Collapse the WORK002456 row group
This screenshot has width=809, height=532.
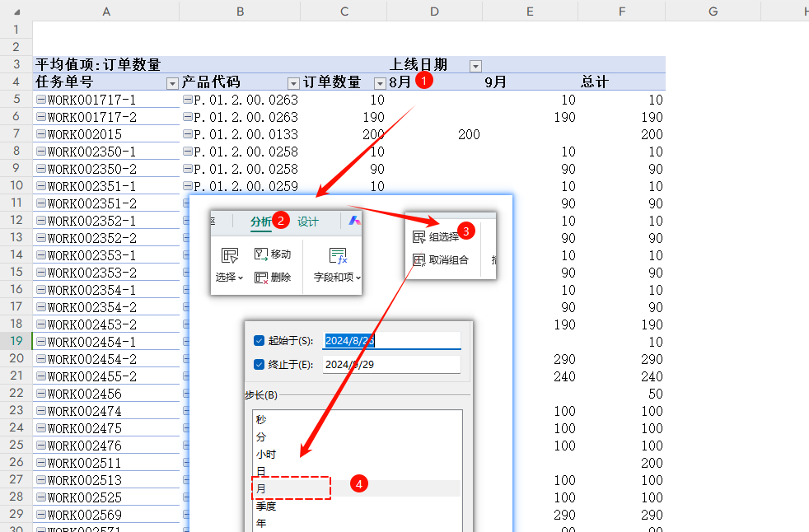40,393
